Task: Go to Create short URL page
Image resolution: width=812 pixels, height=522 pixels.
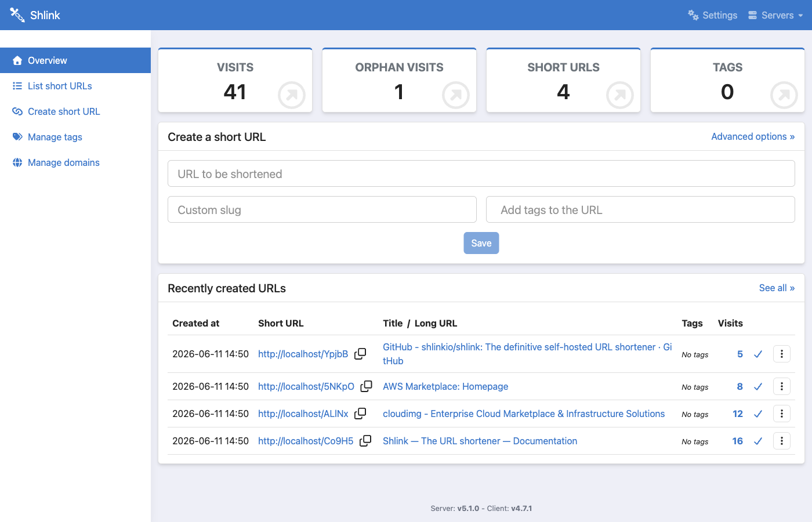Action: [75, 111]
